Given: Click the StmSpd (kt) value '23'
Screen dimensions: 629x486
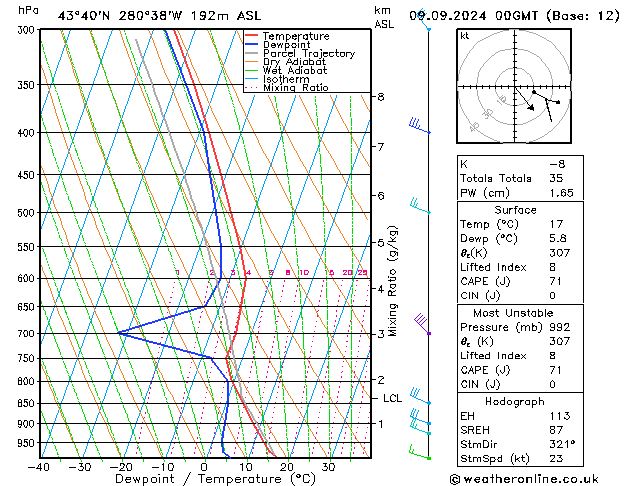Looking at the screenshot, I should click(556, 458).
